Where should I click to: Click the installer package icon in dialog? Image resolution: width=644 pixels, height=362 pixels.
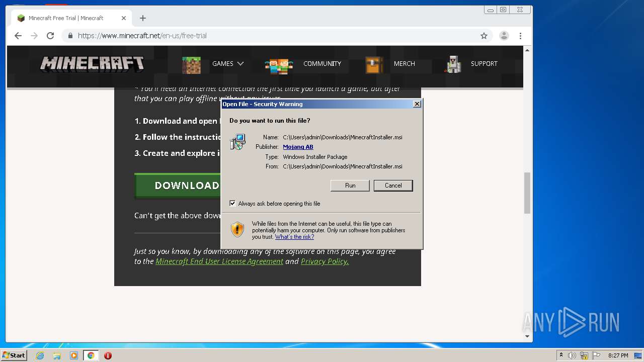tap(237, 142)
